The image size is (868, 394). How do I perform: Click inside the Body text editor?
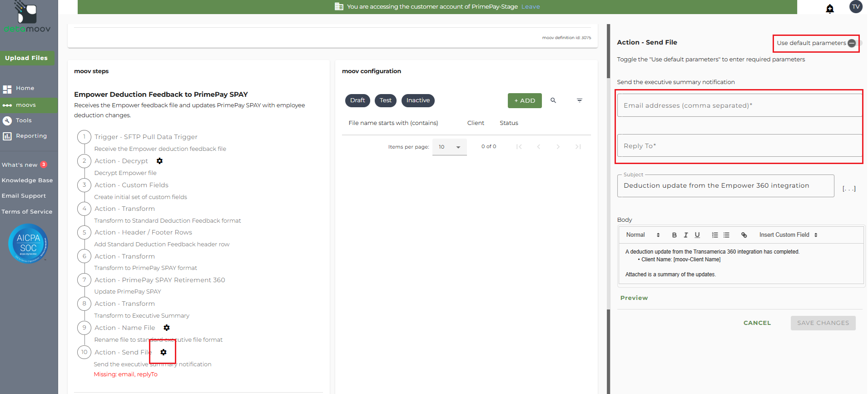coord(741,264)
